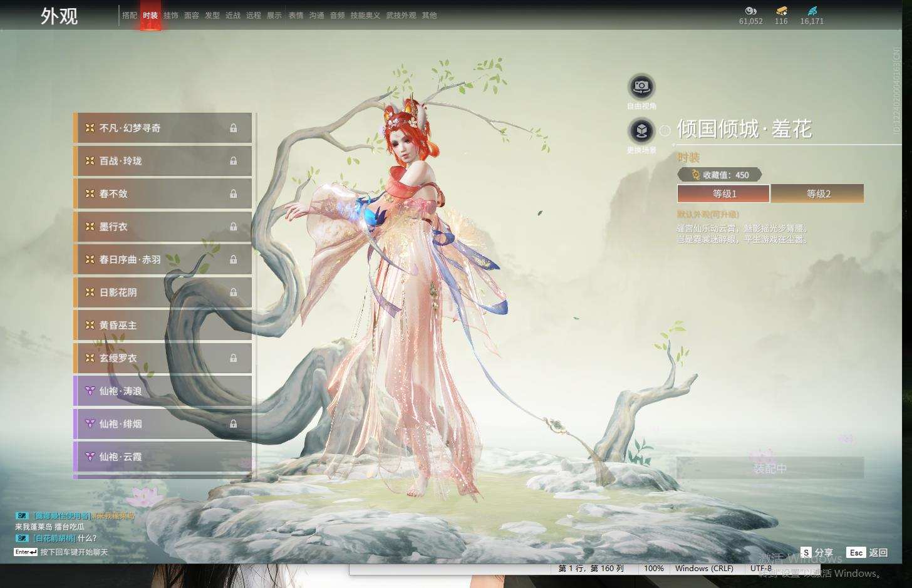Open the 挂饰 accessories tab
This screenshot has height=588, width=912.
[171, 15]
